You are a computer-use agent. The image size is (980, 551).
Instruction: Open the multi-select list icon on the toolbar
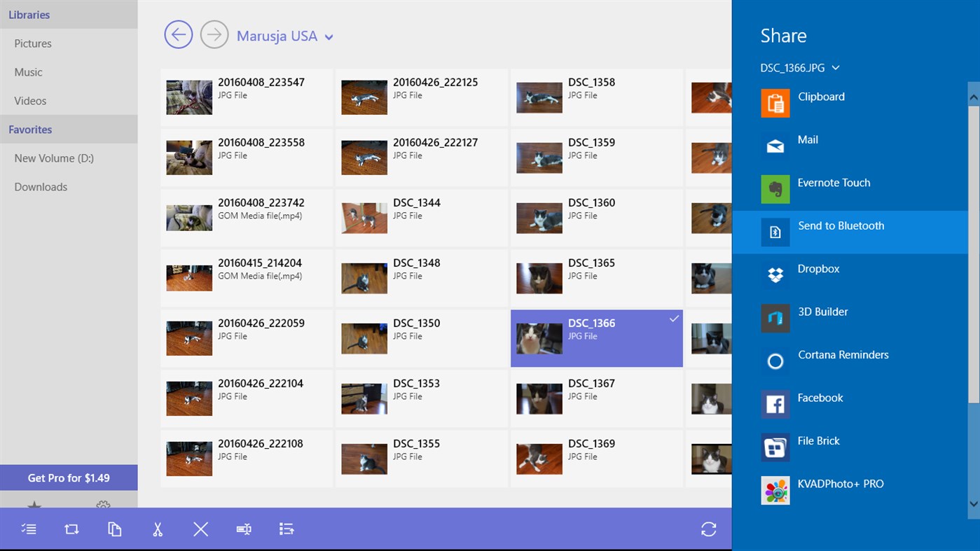tap(28, 529)
